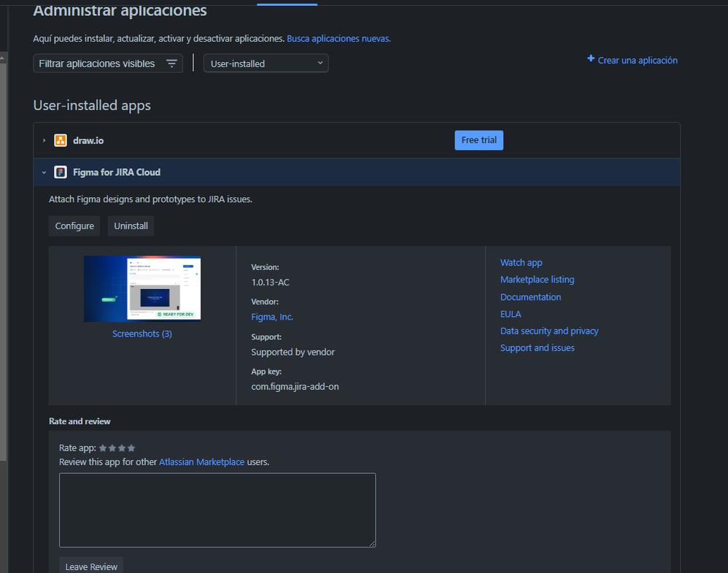The height and width of the screenshot is (573, 728).
Task: Focus the Filtrar aplicaciones visibles field
Action: (108, 64)
